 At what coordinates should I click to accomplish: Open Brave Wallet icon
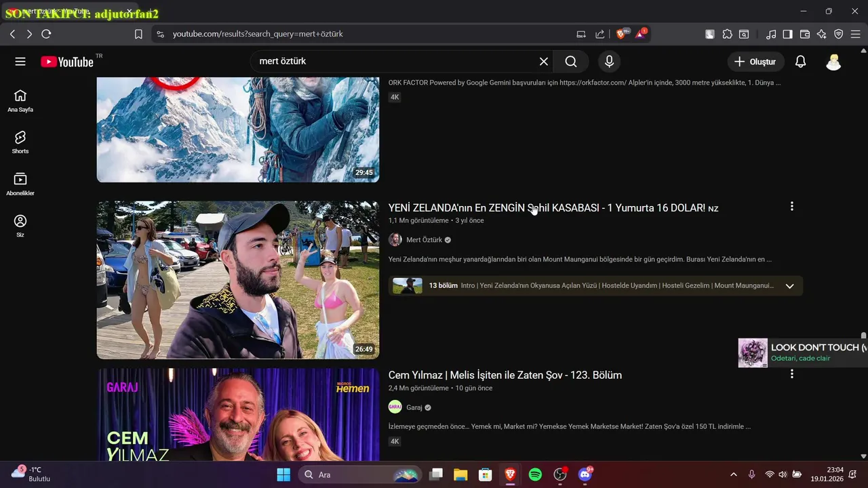click(x=805, y=34)
